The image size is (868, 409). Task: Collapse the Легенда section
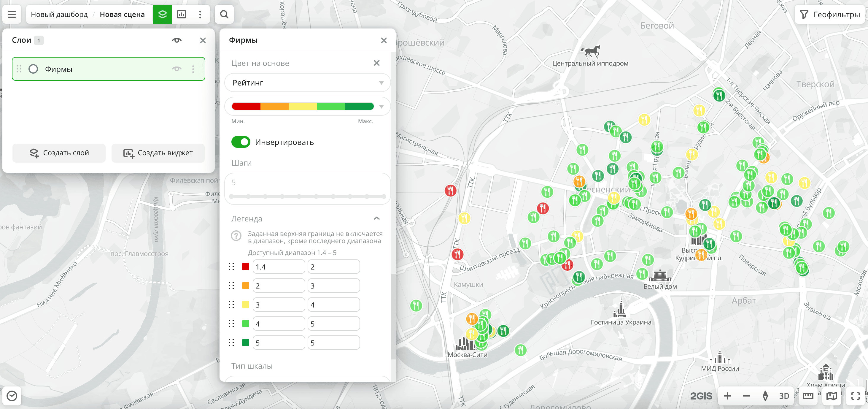pyautogui.click(x=376, y=218)
